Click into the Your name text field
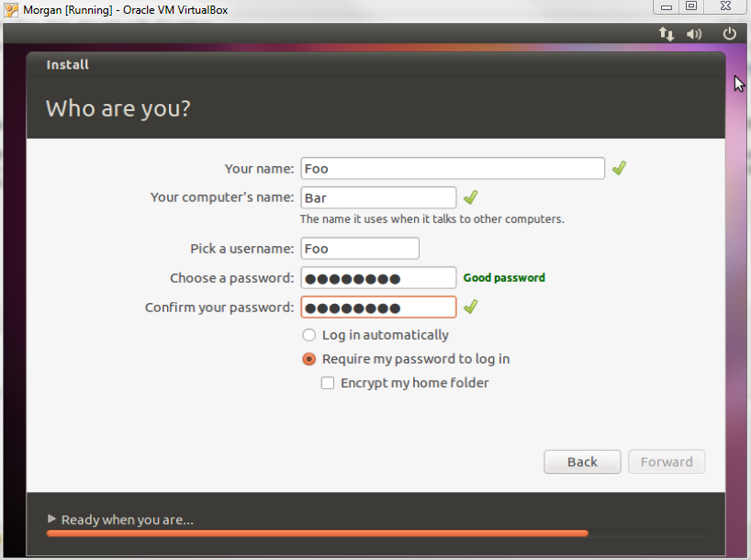This screenshot has height=560, width=751. coord(452,169)
